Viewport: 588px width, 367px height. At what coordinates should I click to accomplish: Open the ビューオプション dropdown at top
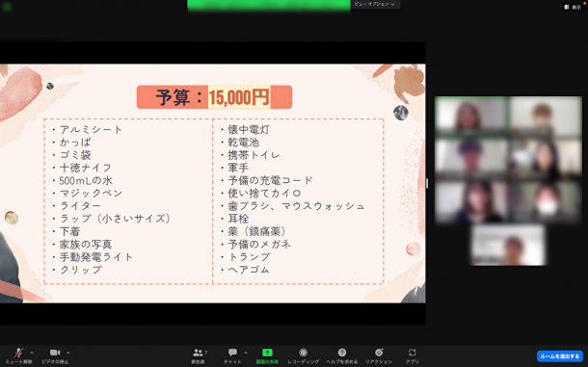point(374,4)
